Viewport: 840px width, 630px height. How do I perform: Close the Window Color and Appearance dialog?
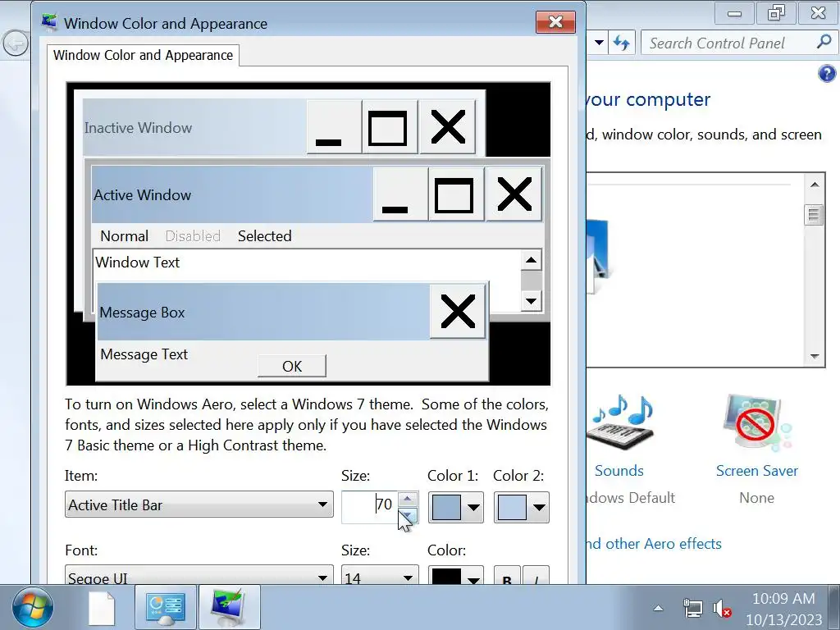(555, 22)
